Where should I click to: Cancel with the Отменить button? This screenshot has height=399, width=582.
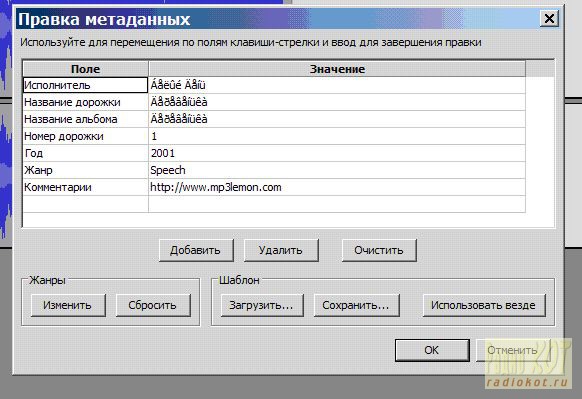coord(513,350)
